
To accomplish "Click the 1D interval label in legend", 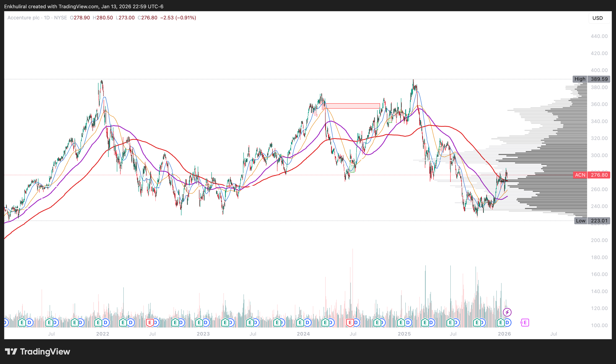I will pos(47,18).
